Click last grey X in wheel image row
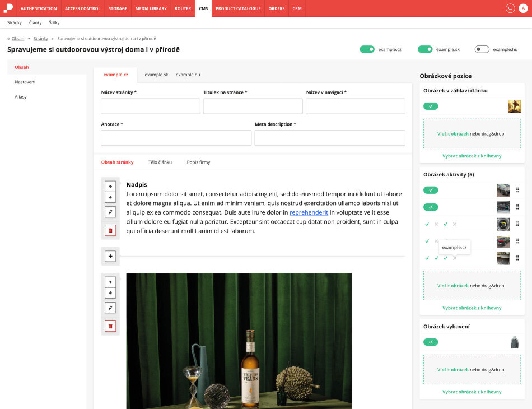532x409 pixels. 455,224
